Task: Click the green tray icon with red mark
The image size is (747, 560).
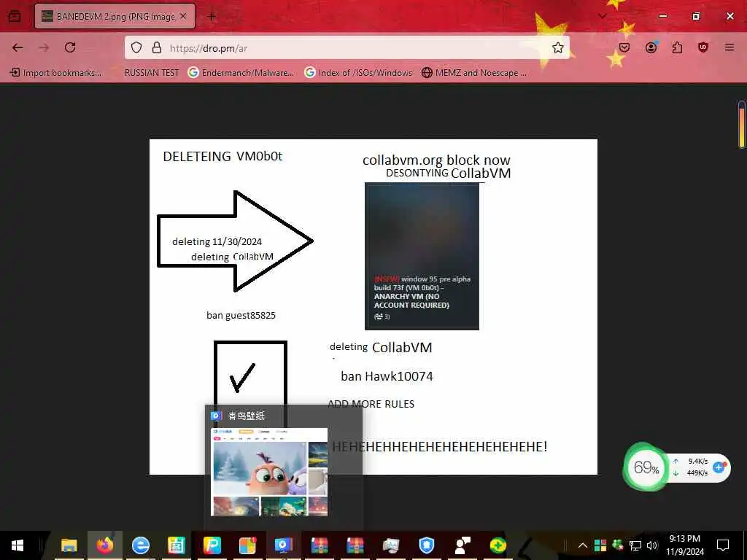Action: coord(618,545)
